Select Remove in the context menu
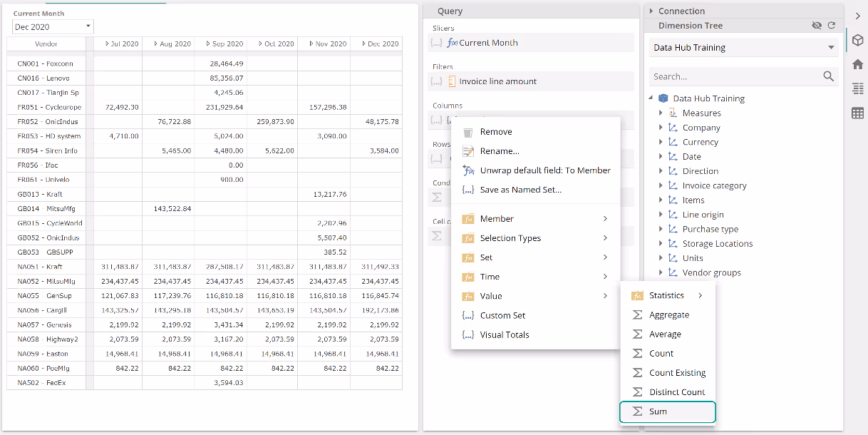 495,132
